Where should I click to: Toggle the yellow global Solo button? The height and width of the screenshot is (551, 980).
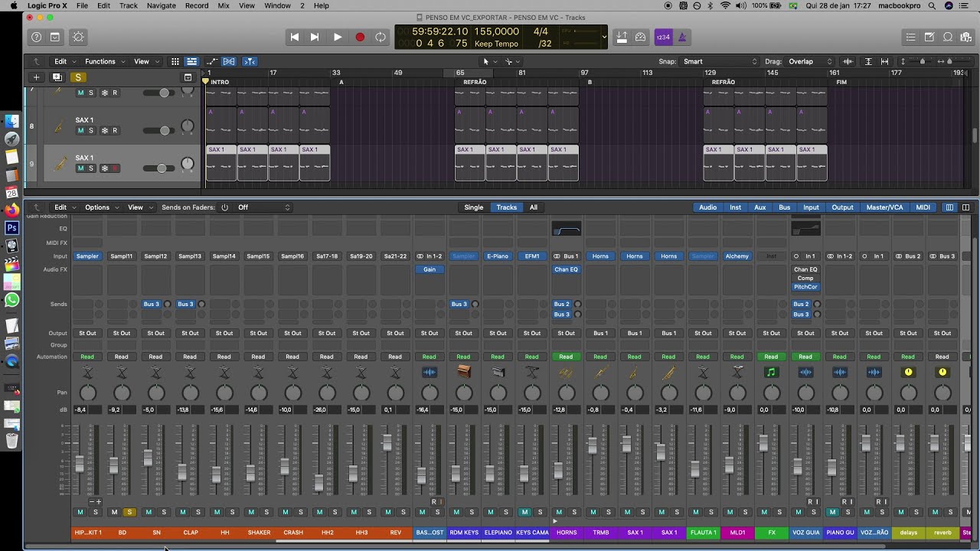[x=77, y=77]
